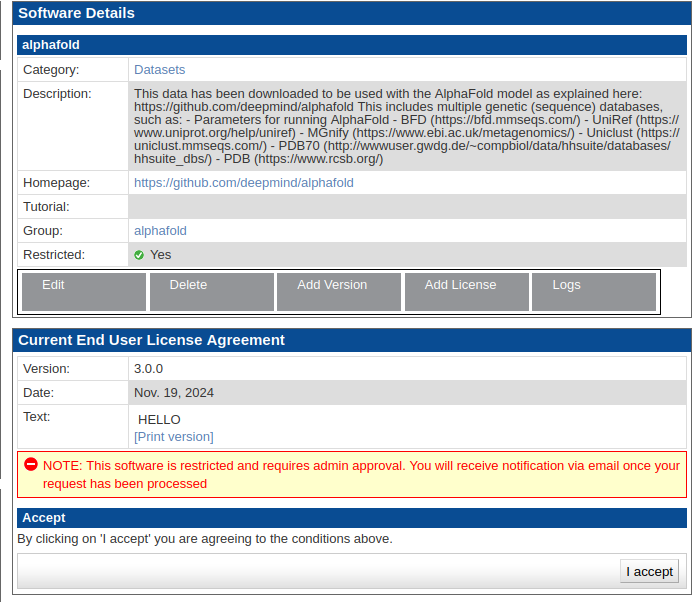This screenshot has height=602, width=695.
Task: Click the Print version link
Action: click(173, 437)
